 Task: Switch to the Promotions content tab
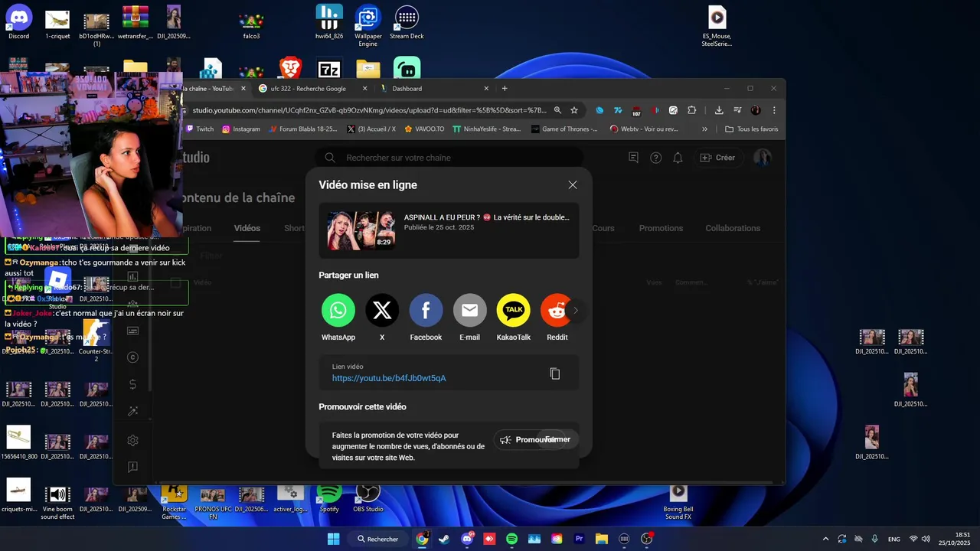(661, 228)
